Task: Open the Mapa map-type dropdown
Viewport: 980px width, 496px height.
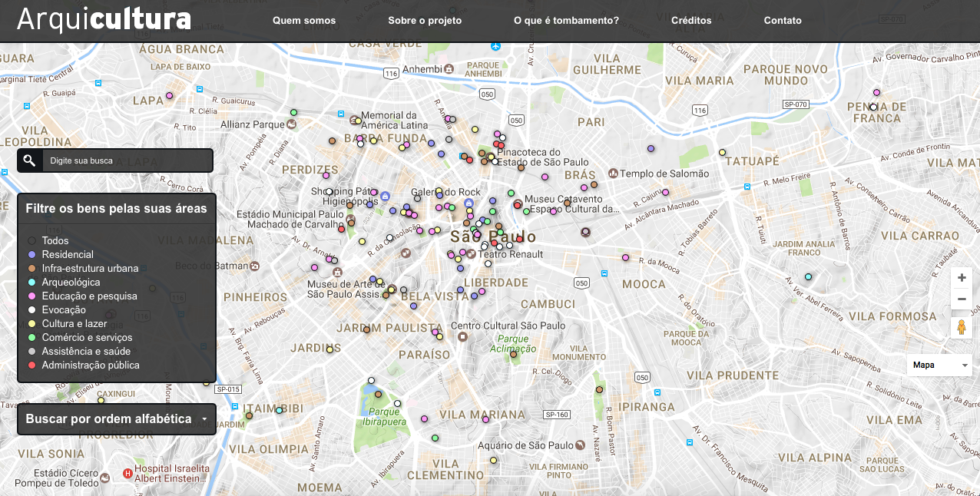Action: point(939,365)
